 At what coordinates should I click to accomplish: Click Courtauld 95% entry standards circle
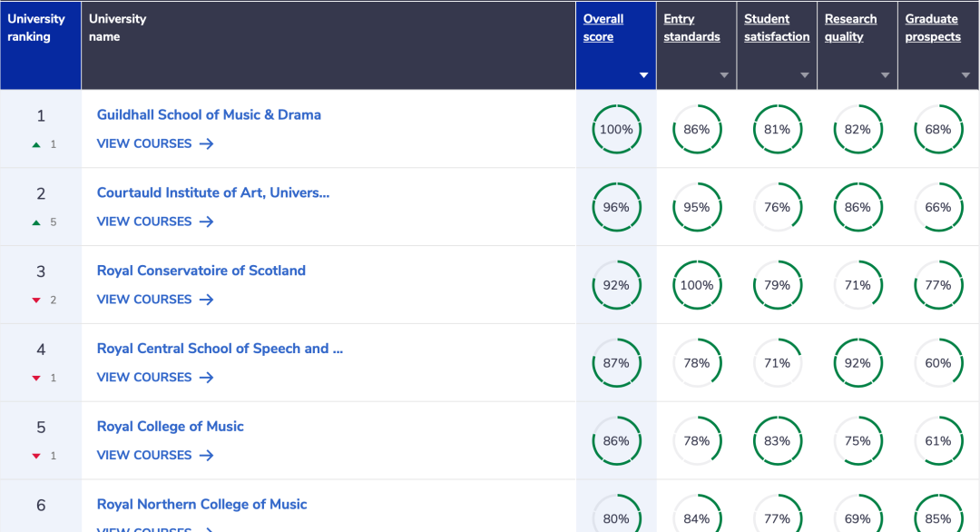pos(697,207)
